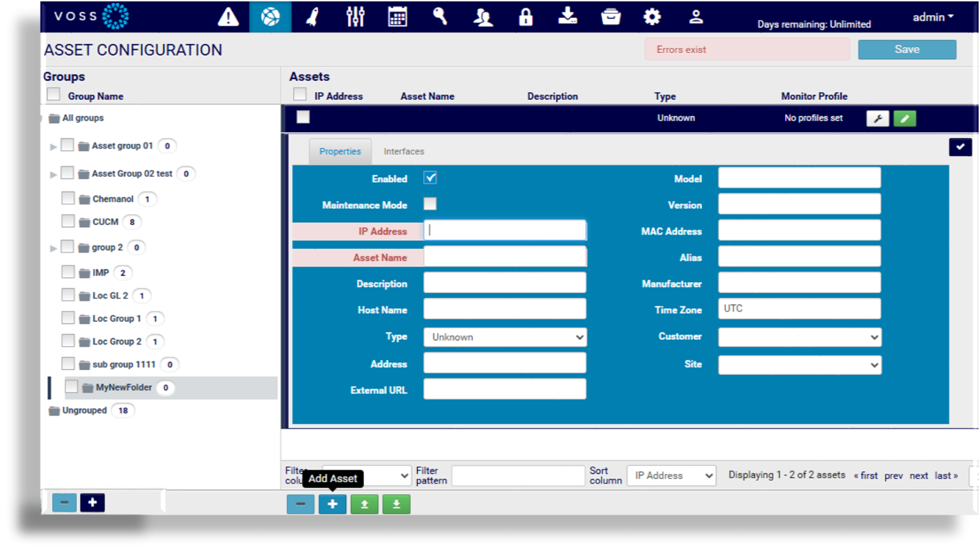The height and width of the screenshot is (551, 980).
Task: Click the remove asset minus button
Action: click(301, 504)
